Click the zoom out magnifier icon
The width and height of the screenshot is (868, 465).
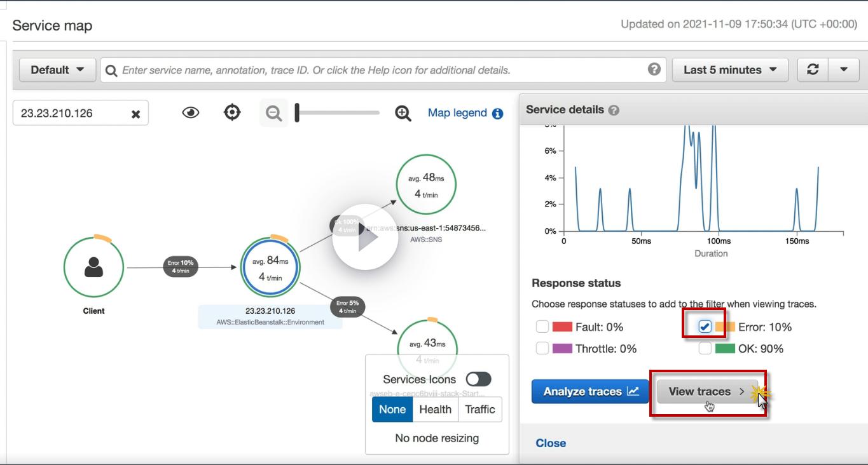click(x=273, y=113)
